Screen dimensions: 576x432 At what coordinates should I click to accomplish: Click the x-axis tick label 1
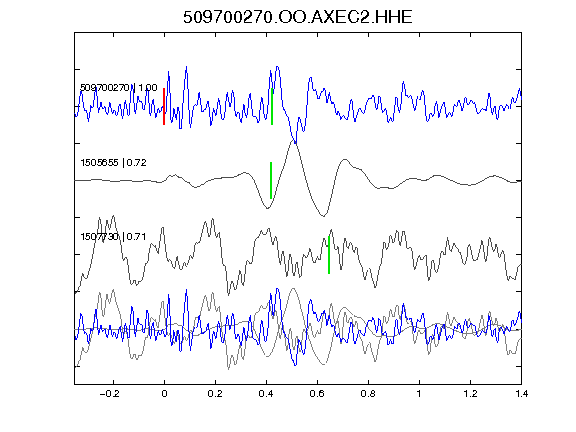[x=419, y=394]
